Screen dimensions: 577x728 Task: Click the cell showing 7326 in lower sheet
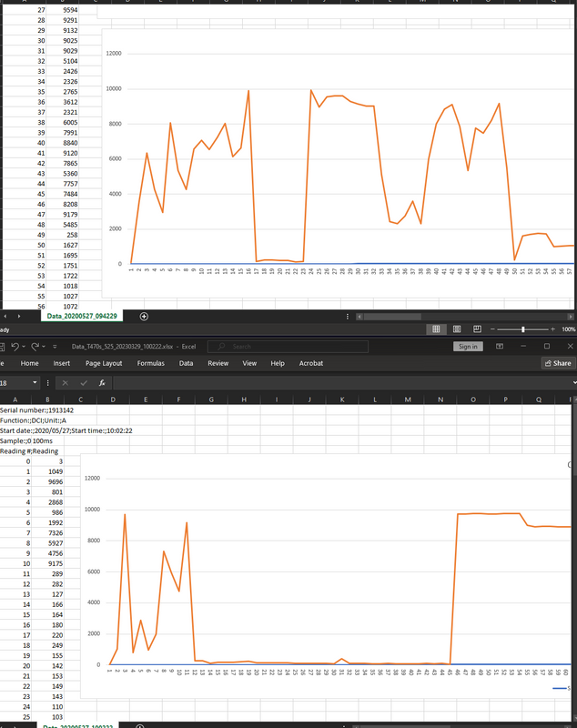point(48,532)
